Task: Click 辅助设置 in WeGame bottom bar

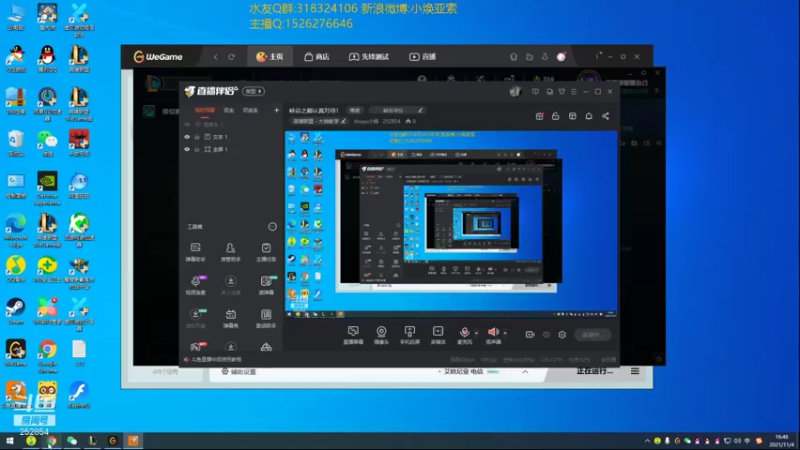Action: [239, 372]
